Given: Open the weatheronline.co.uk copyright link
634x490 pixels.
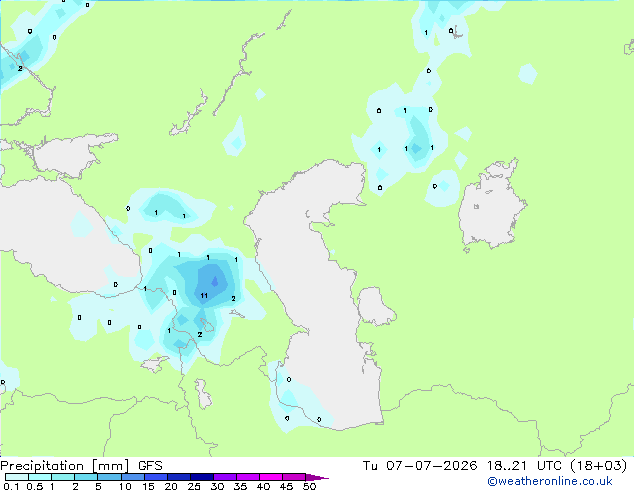Looking at the screenshot, I should point(550,481).
